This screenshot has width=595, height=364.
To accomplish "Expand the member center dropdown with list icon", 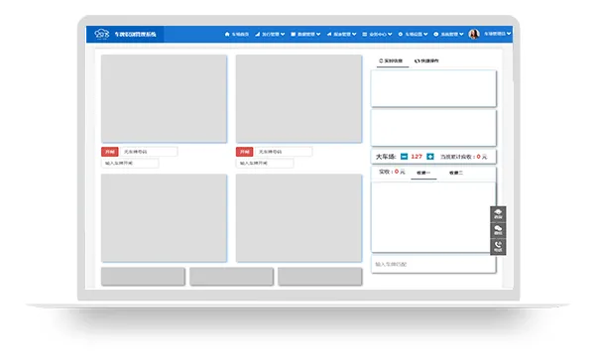I will tap(377, 34).
